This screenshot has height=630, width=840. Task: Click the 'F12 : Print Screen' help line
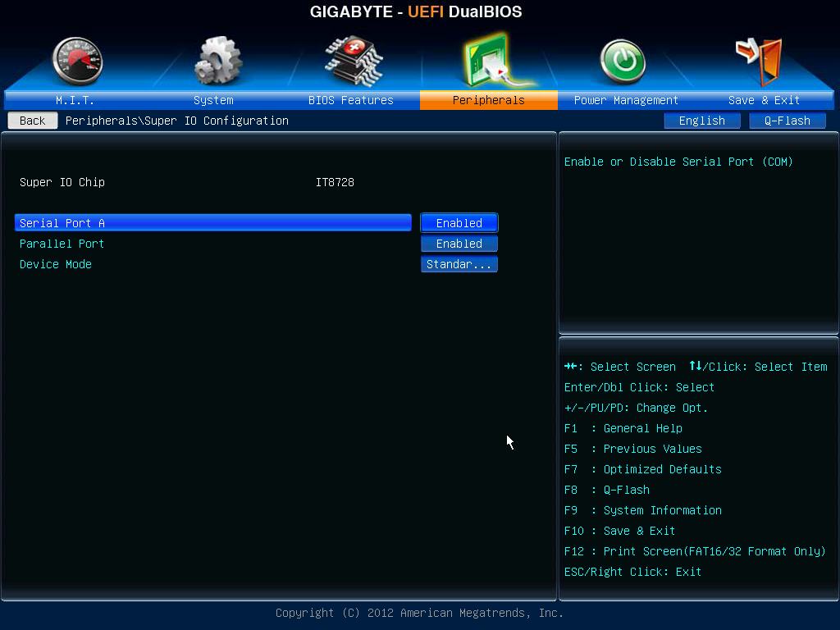point(695,551)
